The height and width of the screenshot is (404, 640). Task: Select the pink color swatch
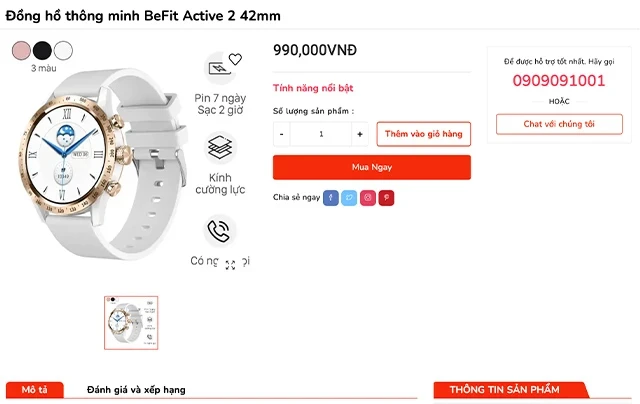click(x=20, y=50)
